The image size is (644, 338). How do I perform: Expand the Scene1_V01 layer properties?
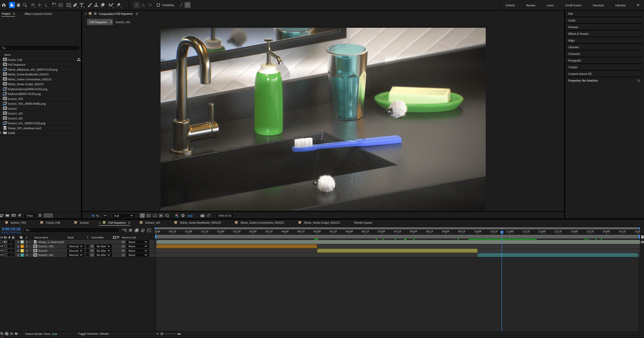click(18, 246)
